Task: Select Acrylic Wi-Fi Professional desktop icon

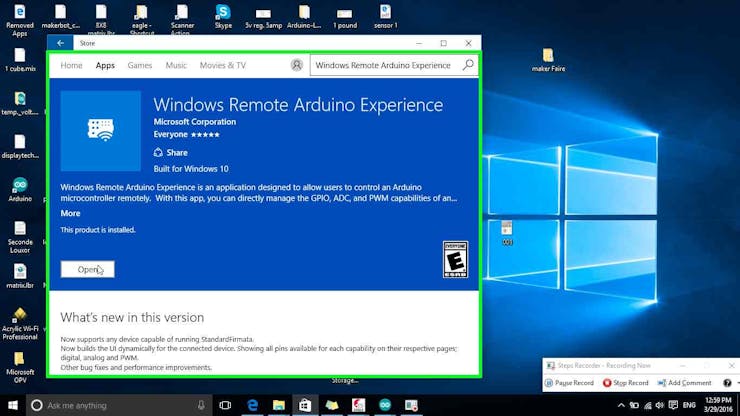Action: 20,324
